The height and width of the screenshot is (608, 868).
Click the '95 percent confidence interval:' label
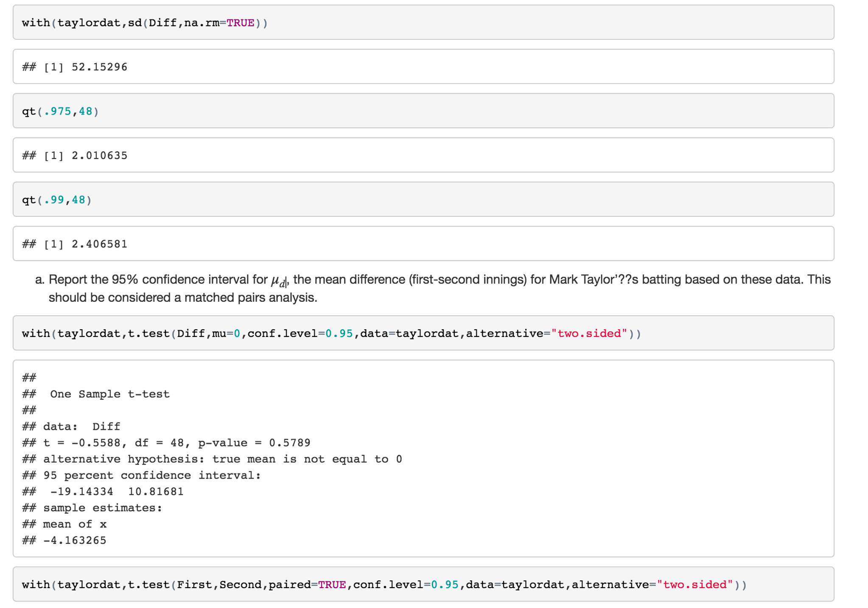(152, 475)
